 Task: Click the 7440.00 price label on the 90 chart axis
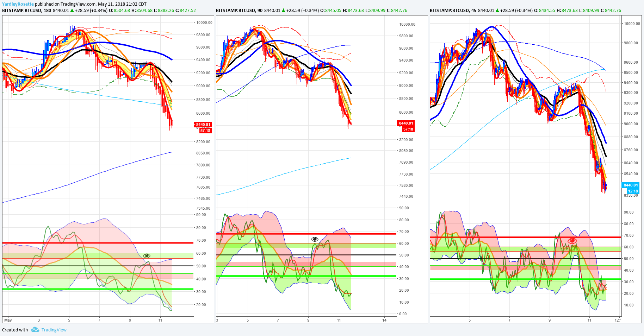point(406,196)
